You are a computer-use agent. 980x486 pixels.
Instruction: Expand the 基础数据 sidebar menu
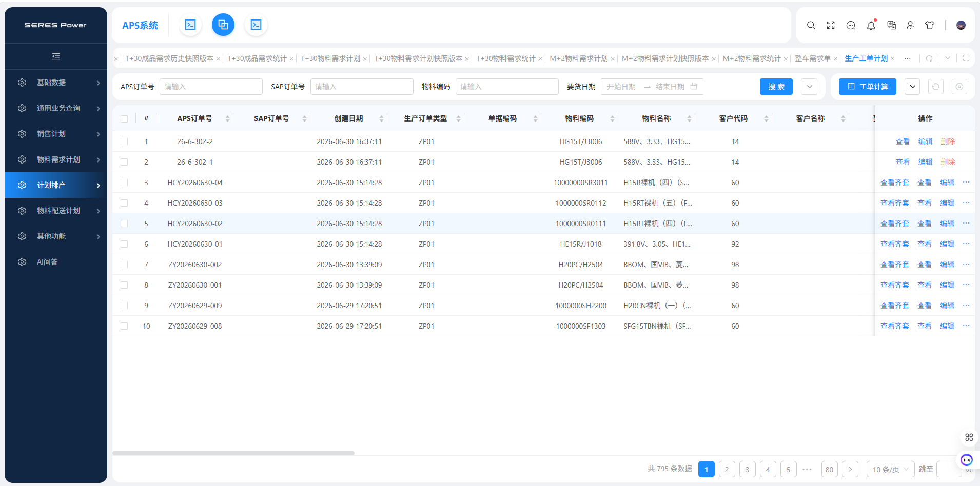tap(56, 83)
